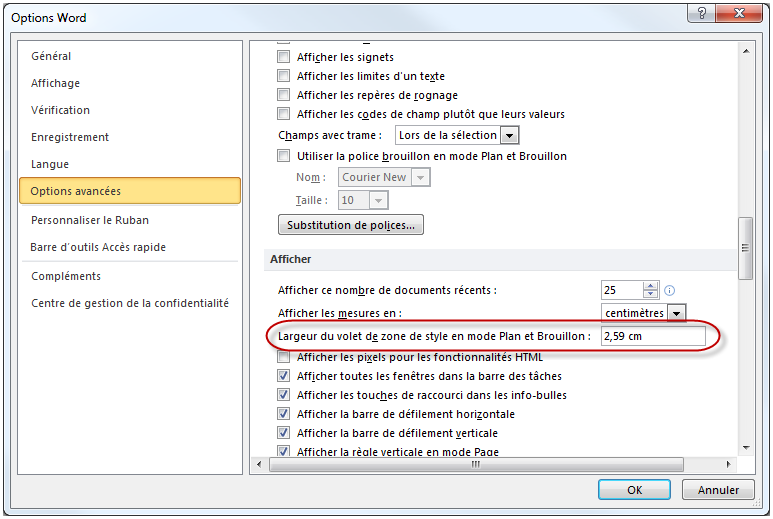Click the Help question mark button
This screenshot has height=519, width=773.
tap(702, 13)
